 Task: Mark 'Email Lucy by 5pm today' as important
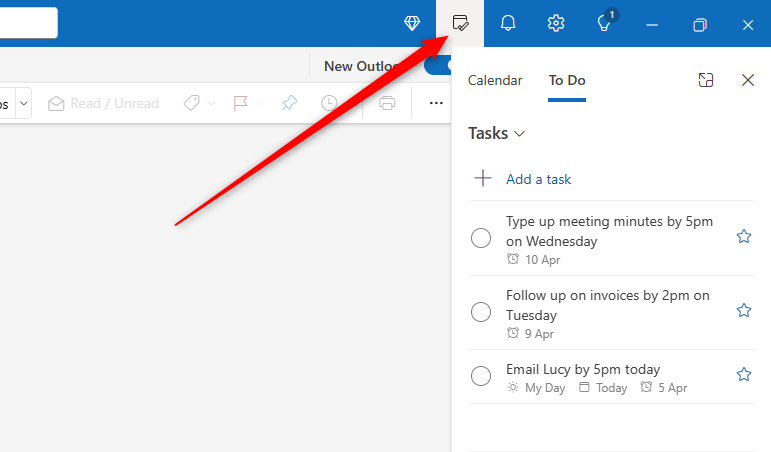[x=743, y=374]
